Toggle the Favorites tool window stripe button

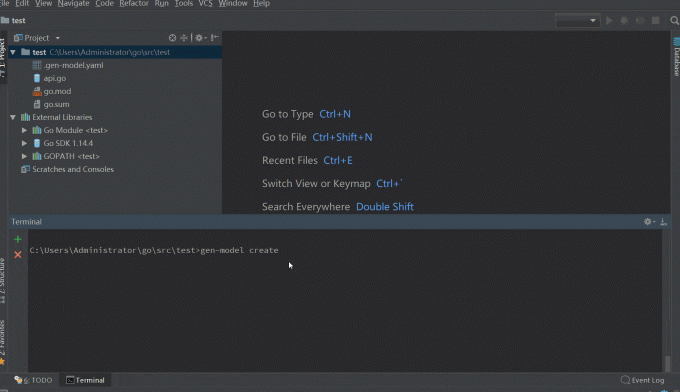click(3, 343)
